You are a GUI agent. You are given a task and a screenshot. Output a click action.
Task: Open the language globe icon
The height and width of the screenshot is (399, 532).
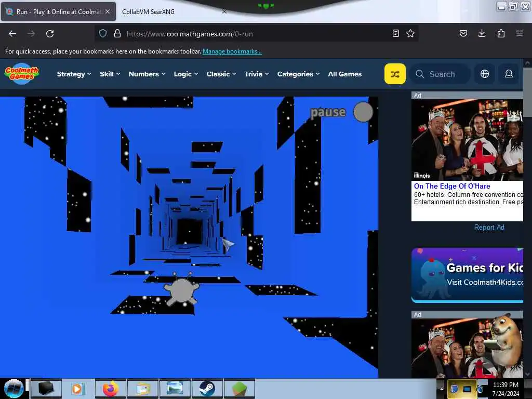pyautogui.click(x=485, y=74)
